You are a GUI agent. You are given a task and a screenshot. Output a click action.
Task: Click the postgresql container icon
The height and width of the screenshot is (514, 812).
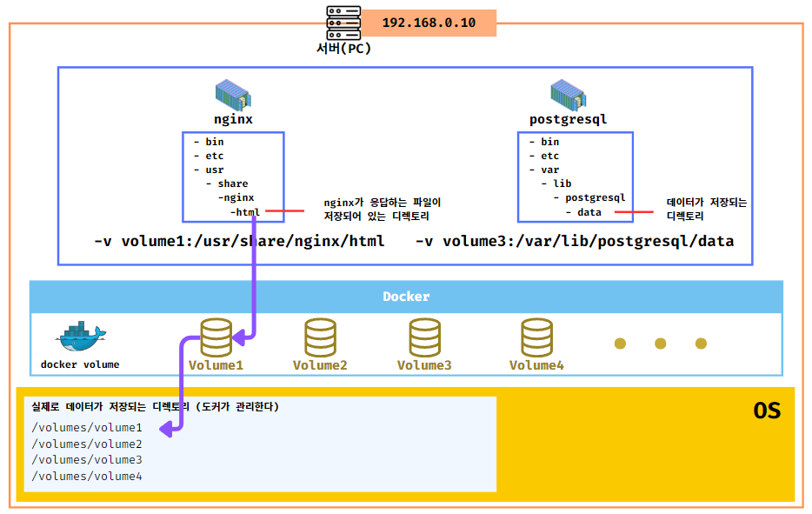click(x=568, y=95)
